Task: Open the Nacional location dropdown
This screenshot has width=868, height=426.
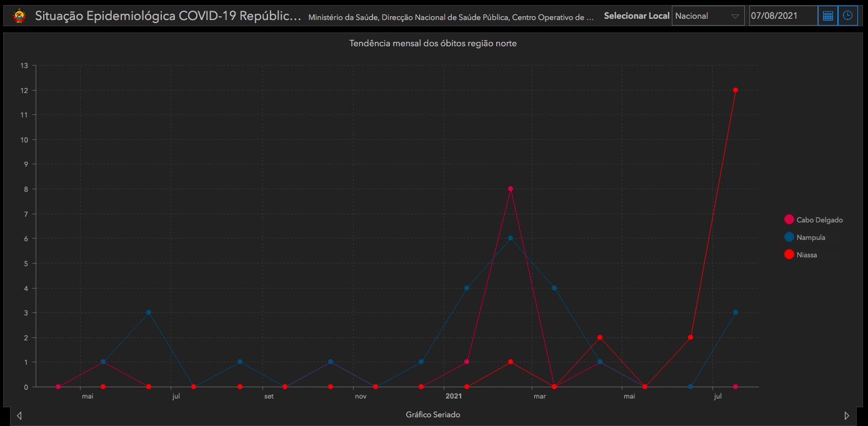Action: 700,16
